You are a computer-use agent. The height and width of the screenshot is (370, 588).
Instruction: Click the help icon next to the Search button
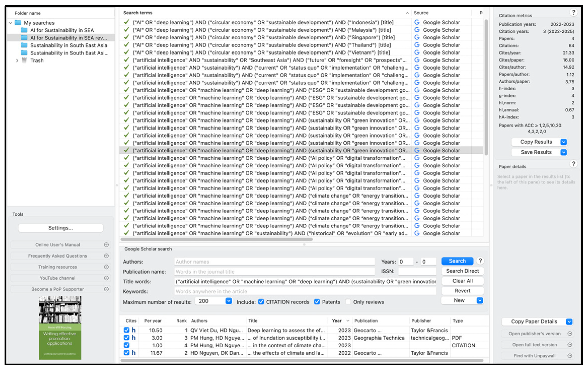pyautogui.click(x=480, y=261)
